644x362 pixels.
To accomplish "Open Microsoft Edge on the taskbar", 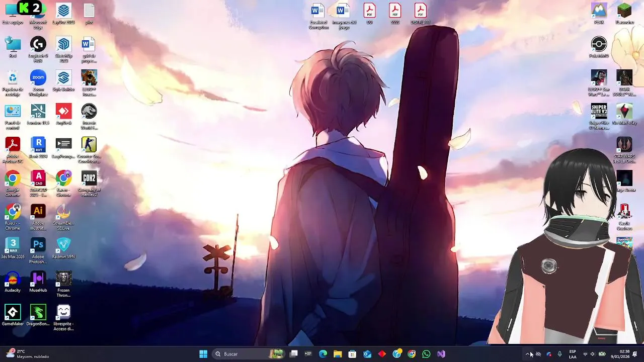I will coord(323,354).
